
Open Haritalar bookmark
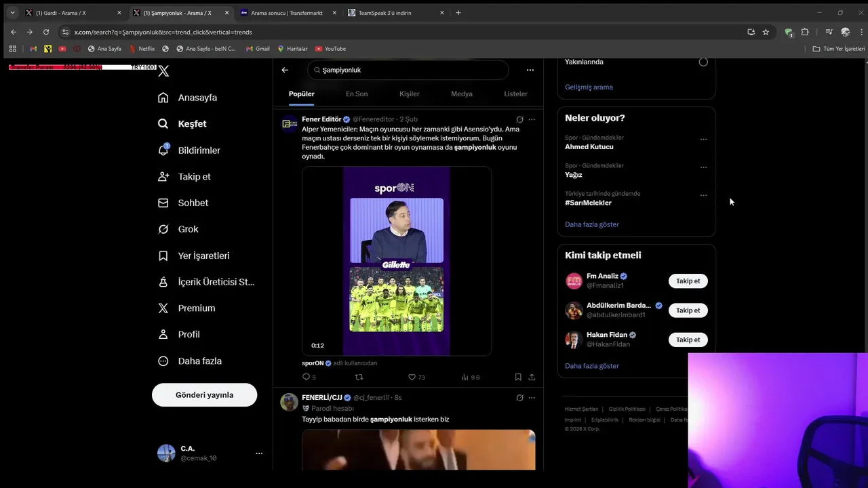292,49
